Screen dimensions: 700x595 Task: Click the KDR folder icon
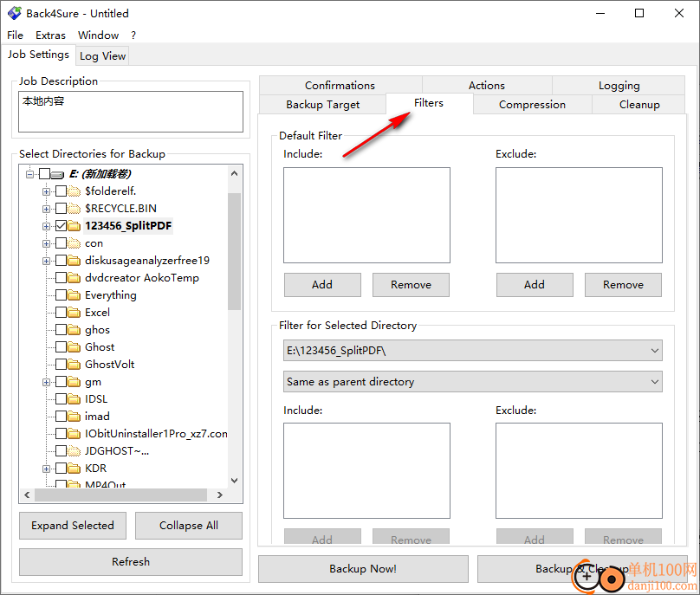click(75, 469)
